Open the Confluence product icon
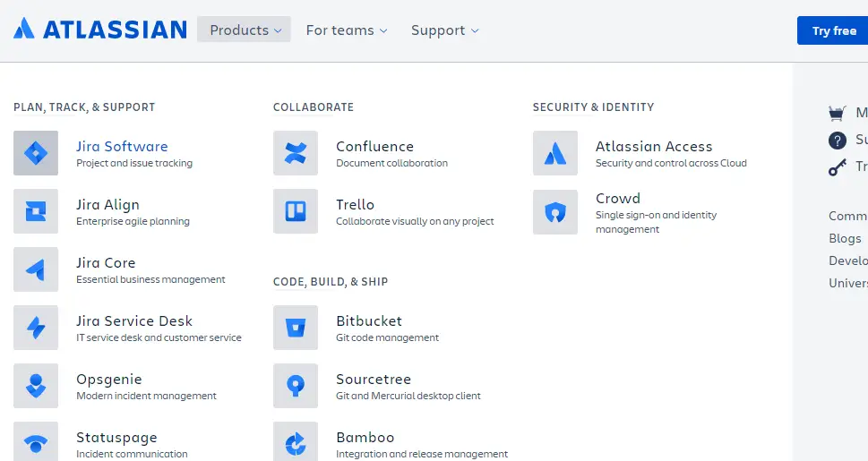 coord(296,153)
